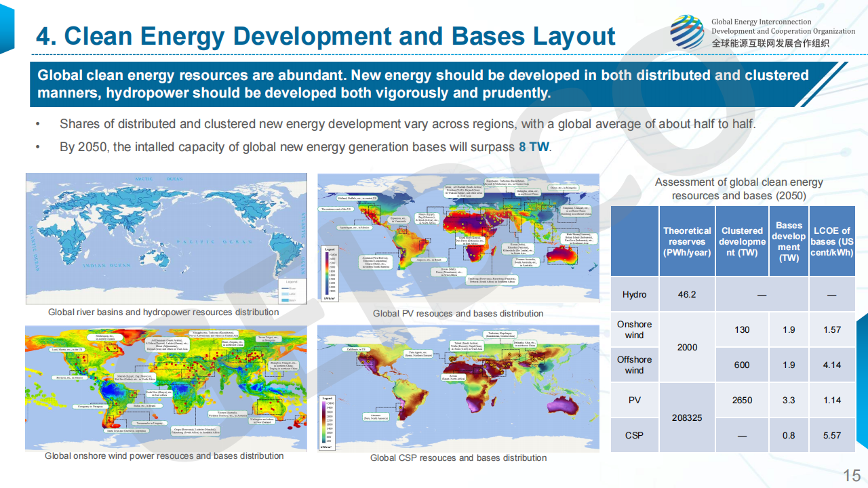This screenshot has height=488, width=868.
Task: Click the CSP map color scale legend
Action: 327,422
